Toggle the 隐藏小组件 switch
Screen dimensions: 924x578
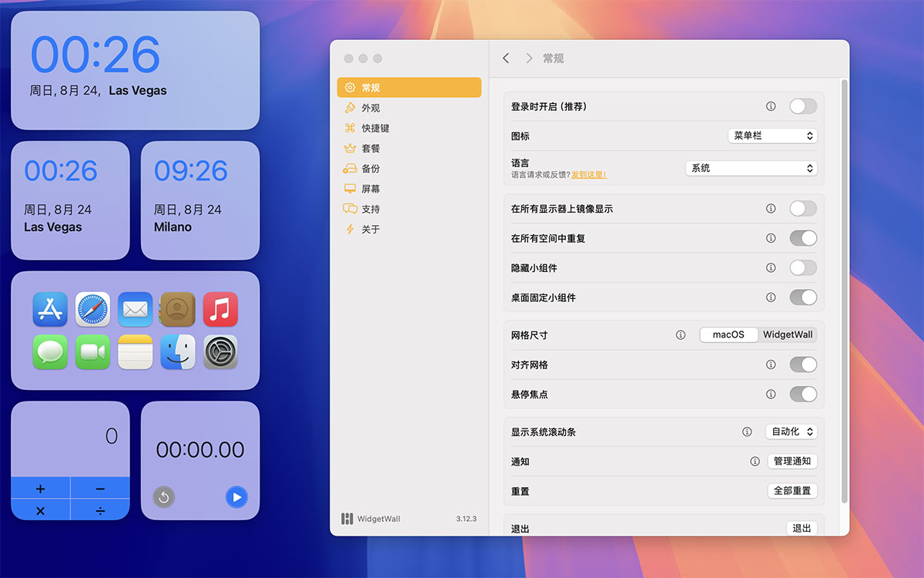click(x=803, y=267)
